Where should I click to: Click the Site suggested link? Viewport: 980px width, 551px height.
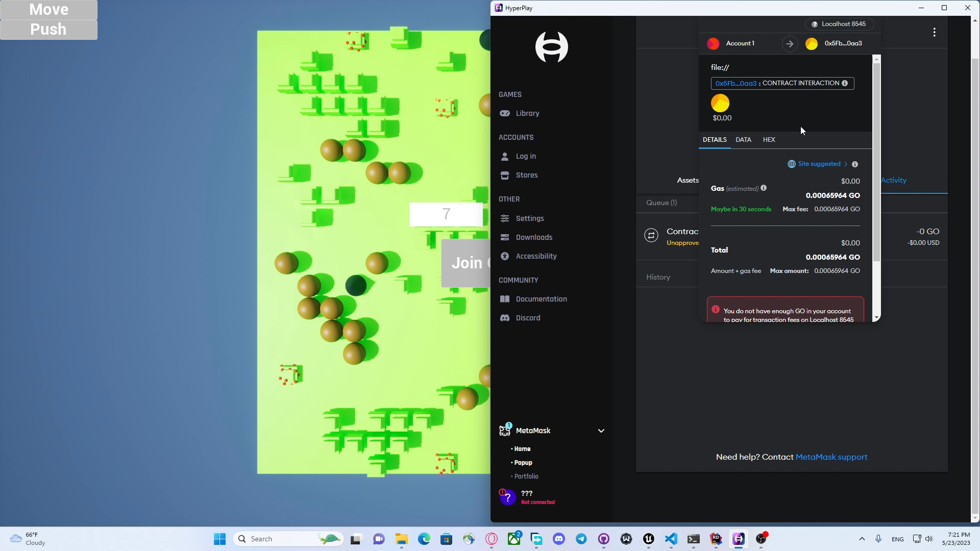click(x=819, y=164)
